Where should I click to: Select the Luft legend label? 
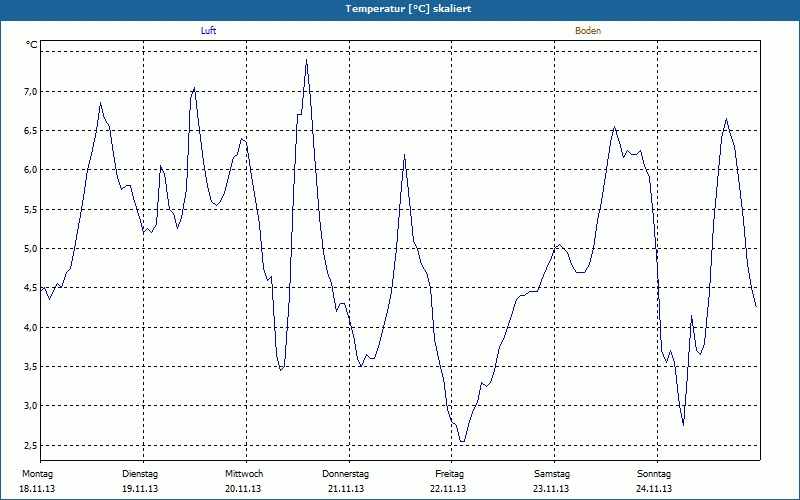208,31
